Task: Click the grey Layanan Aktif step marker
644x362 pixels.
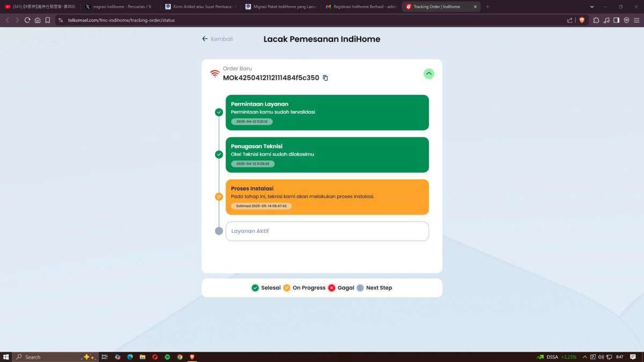Action: click(x=219, y=231)
